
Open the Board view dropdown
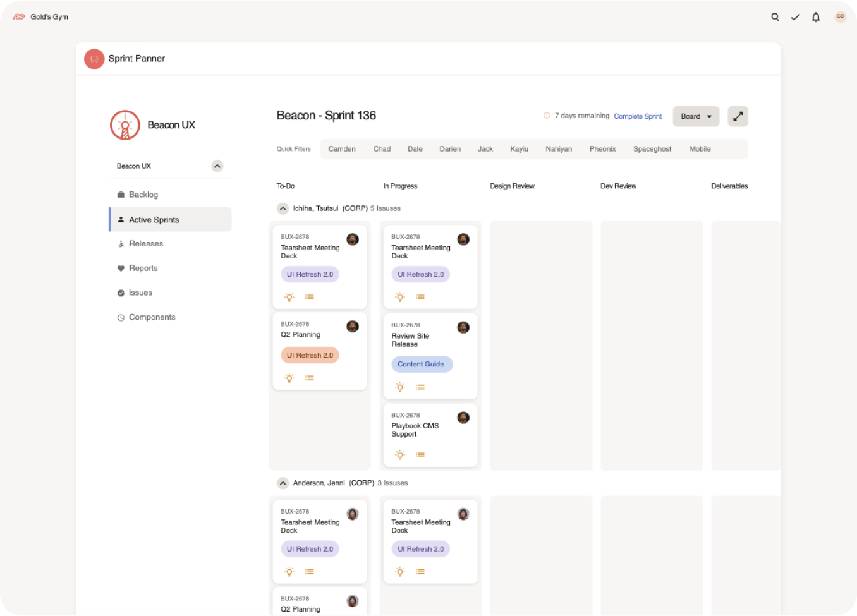(x=695, y=116)
